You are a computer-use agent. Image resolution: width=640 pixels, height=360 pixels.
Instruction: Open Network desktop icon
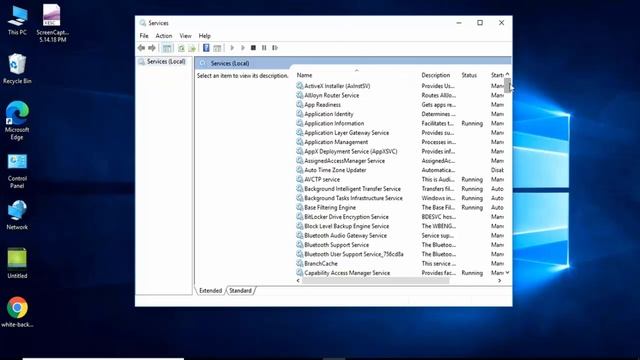point(17,216)
